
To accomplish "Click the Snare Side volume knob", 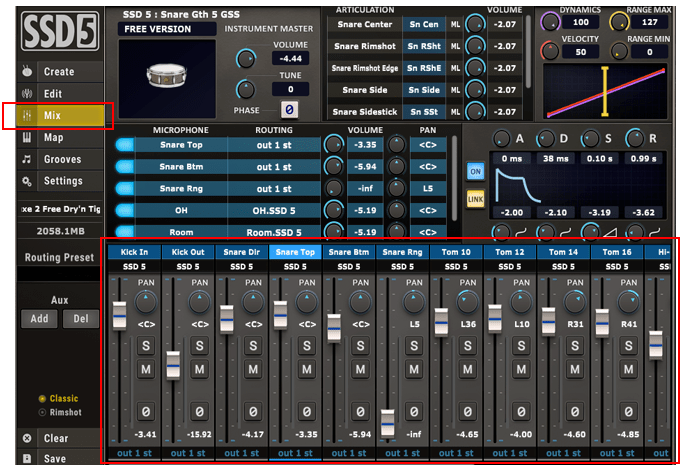I will click(x=475, y=90).
